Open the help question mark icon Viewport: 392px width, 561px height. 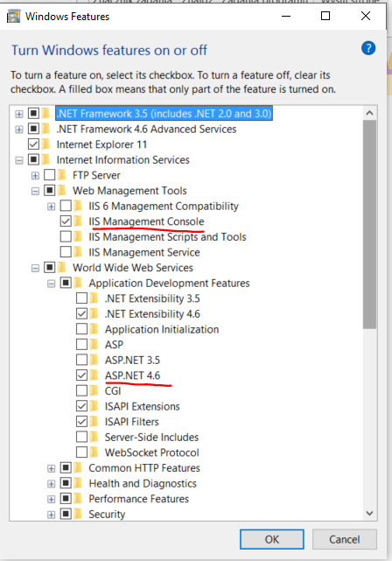(368, 48)
